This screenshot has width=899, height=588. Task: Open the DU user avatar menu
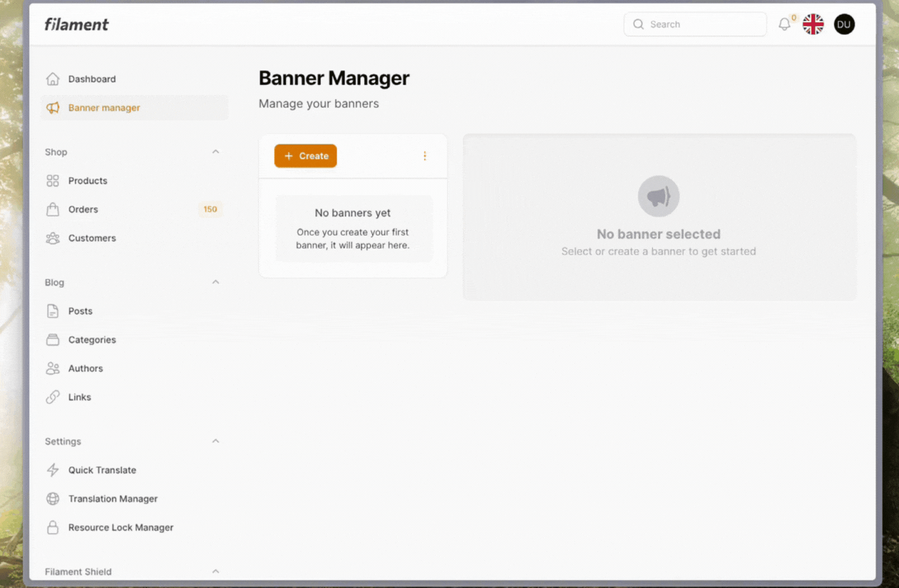[x=844, y=24]
